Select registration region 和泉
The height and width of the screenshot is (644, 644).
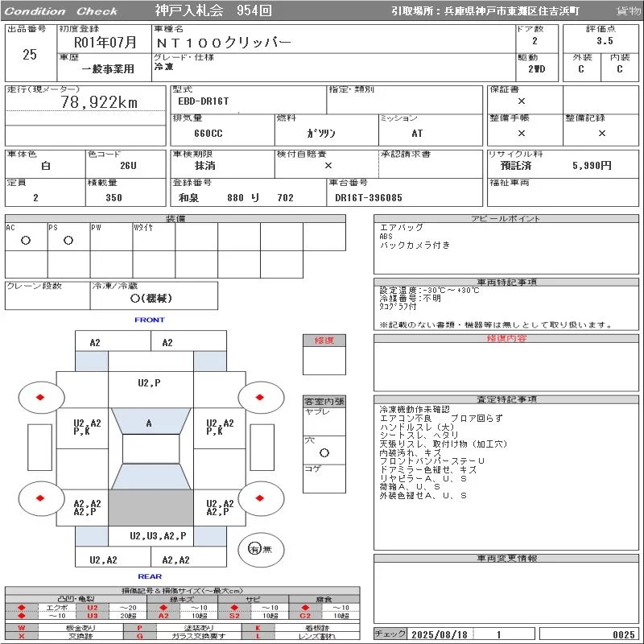point(188,197)
